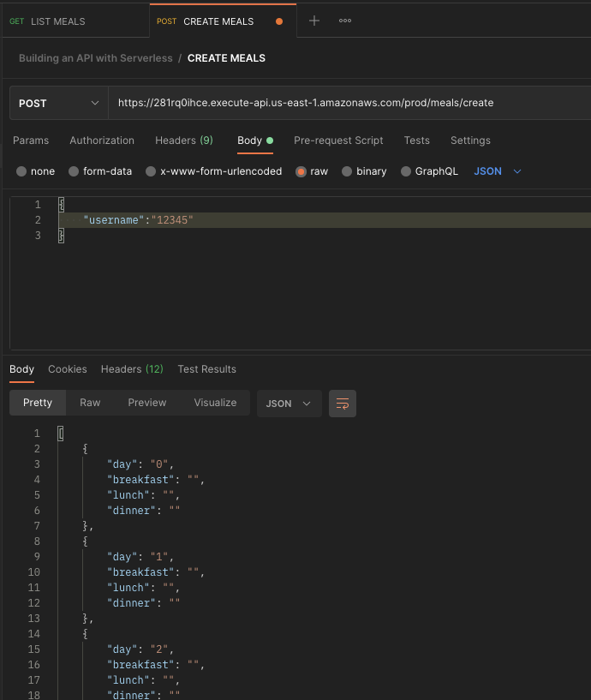
Task: Open the response JSON format dropdown
Action: pyautogui.click(x=289, y=404)
